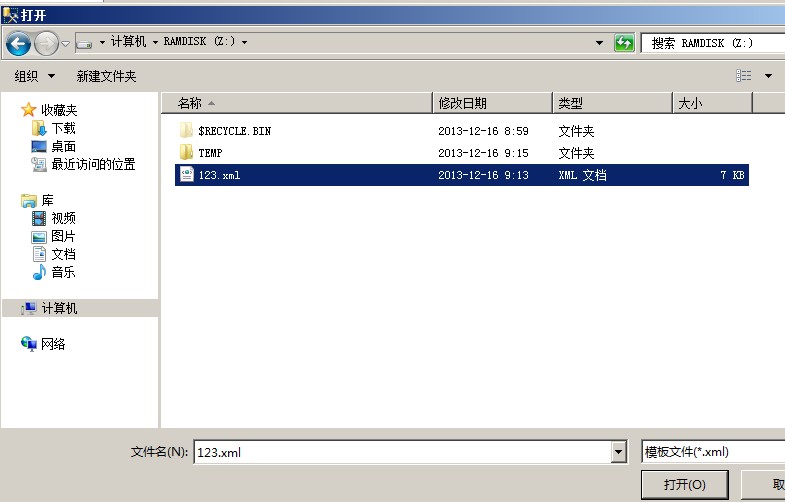
Task: Select 网络 in the navigation pane
Action: [x=53, y=344]
